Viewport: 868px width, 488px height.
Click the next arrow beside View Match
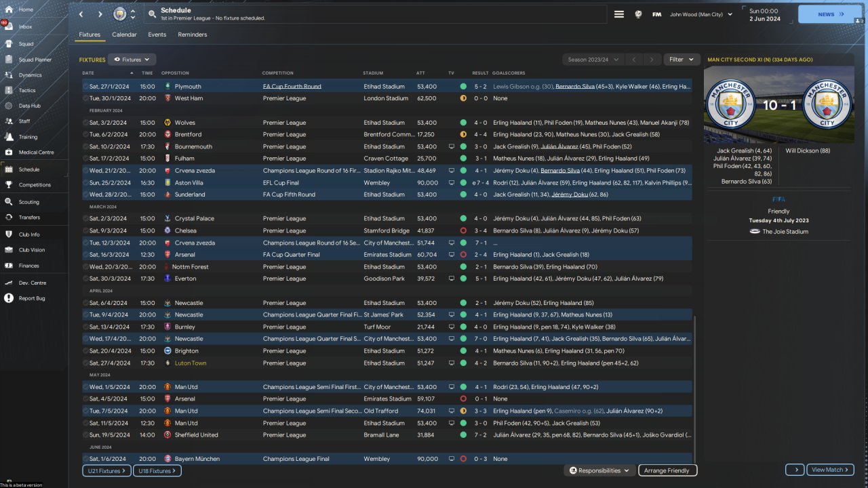[795, 470]
